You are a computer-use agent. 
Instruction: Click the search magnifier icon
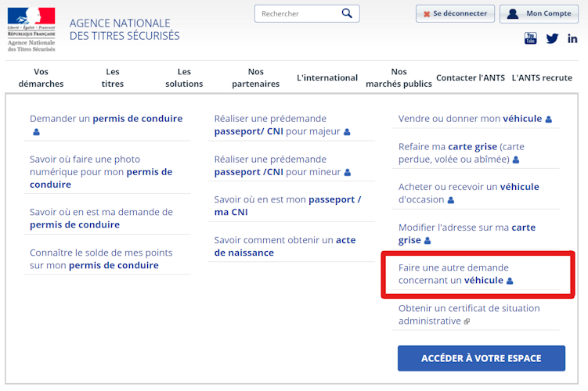point(347,13)
